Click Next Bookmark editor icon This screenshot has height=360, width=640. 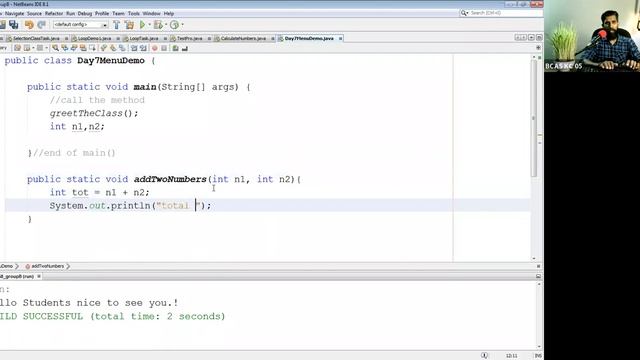point(113,48)
